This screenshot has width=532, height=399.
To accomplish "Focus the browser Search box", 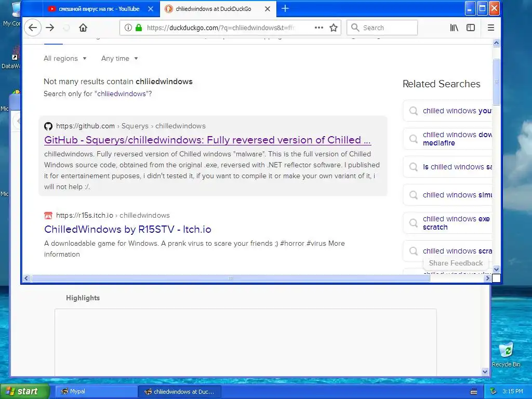I will (382, 28).
